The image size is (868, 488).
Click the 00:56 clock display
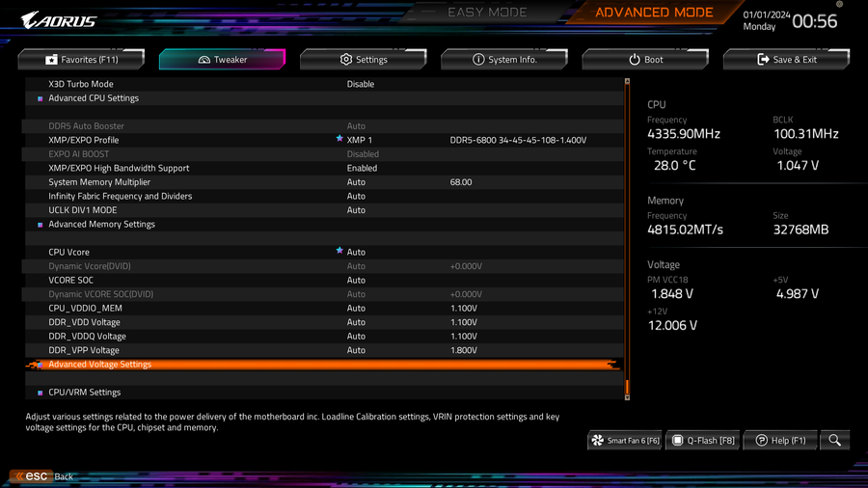815,21
